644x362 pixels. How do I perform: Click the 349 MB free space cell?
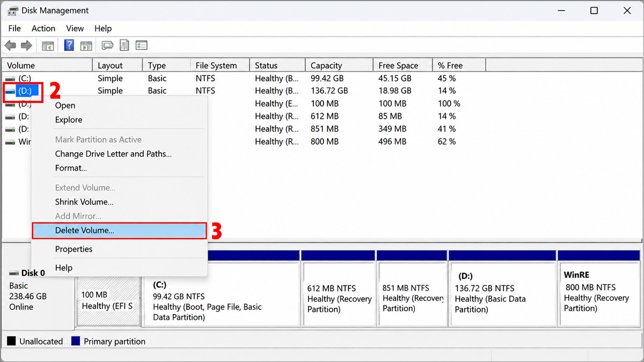click(392, 129)
